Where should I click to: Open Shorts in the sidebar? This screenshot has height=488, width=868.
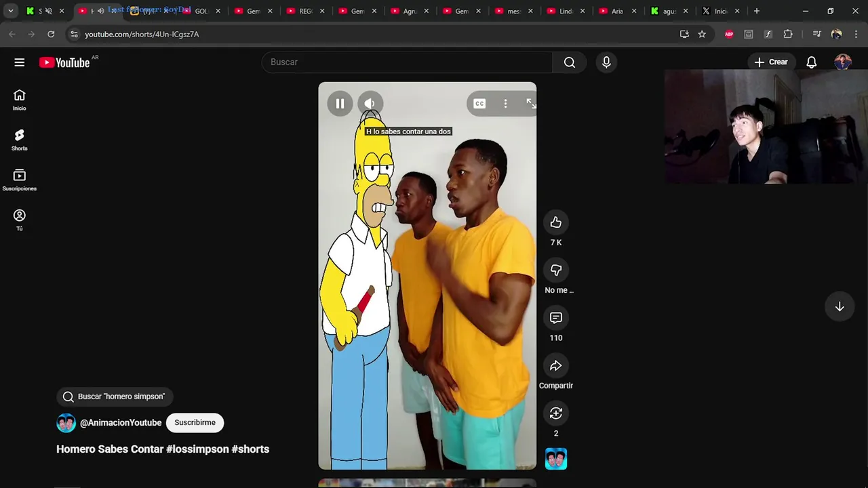19,140
